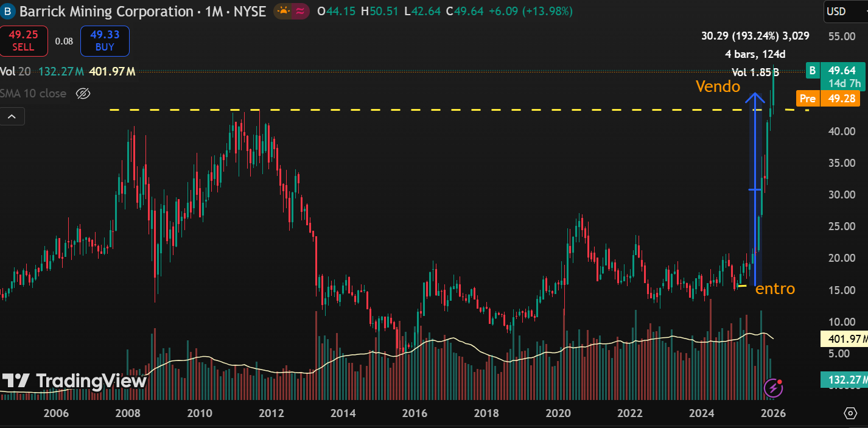
Task: Select the SMA 10 close legend label
Action: [33, 94]
